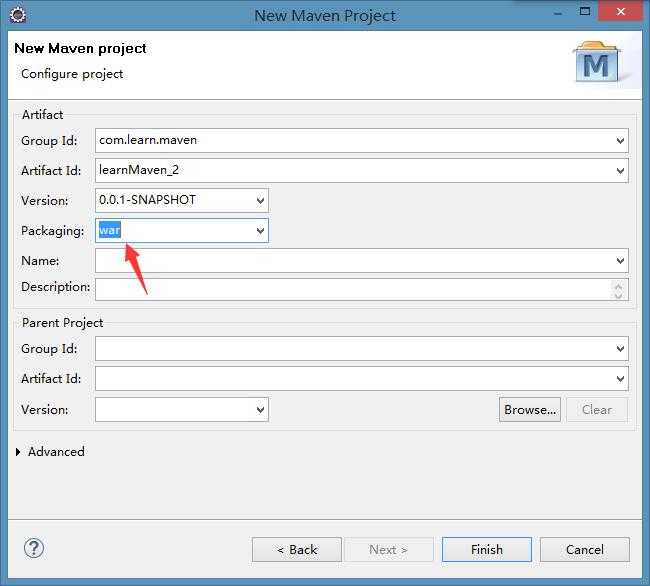Image resolution: width=650 pixels, height=586 pixels.
Task: Click the 'Parent Project' group label
Action: (x=62, y=323)
